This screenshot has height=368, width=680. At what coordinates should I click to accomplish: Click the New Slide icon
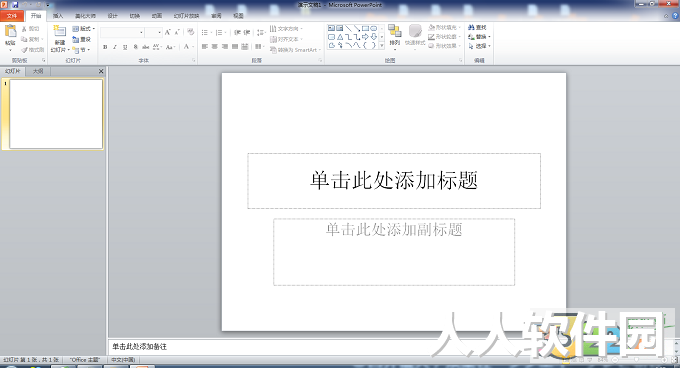tap(59, 31)
